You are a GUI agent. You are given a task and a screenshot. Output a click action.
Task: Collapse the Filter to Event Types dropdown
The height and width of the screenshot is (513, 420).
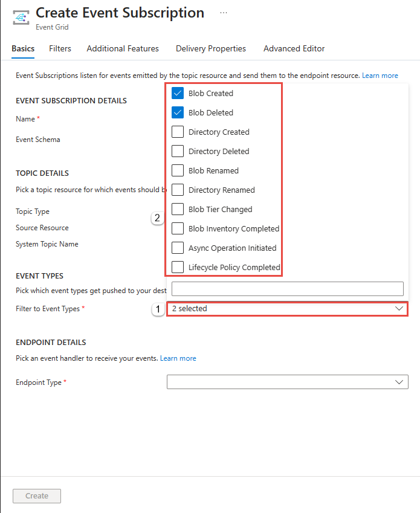click(x=288, y=309)
